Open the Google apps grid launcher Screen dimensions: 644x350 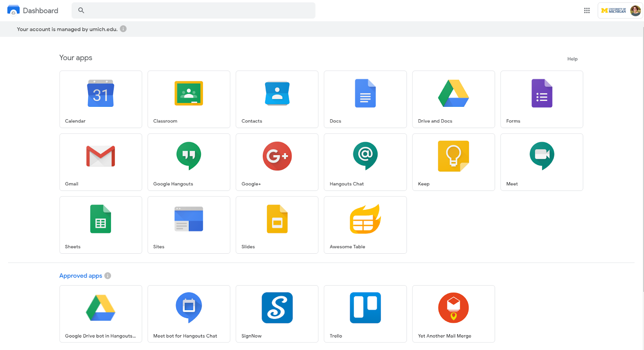click(x=587, y=10)
